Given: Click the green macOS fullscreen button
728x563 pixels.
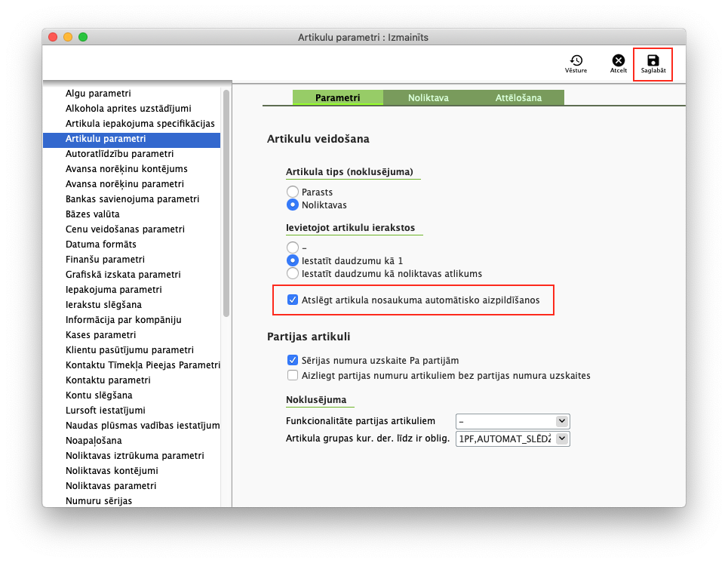Looking at the screenshot, I should click(83, 37).
